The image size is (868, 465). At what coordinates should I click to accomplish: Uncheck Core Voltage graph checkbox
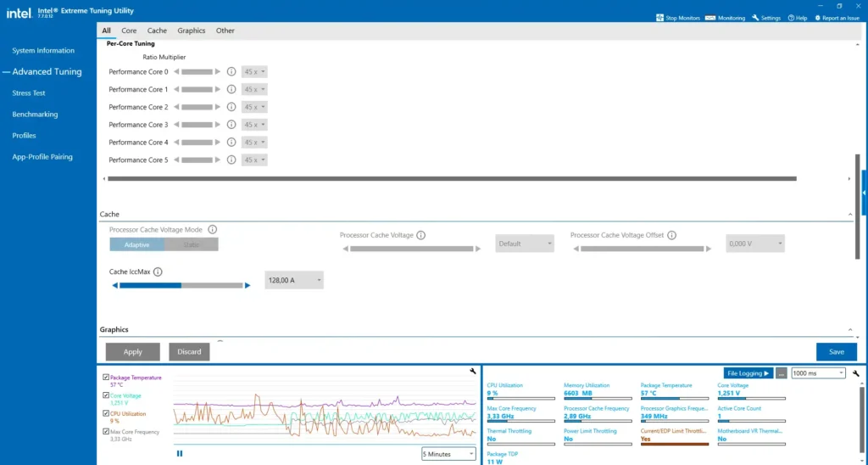pyautogui.click(x=106, y=395)
